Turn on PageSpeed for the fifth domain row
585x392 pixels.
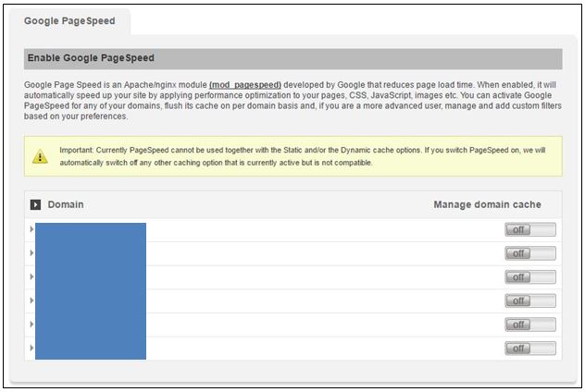[x=530, y=325]
